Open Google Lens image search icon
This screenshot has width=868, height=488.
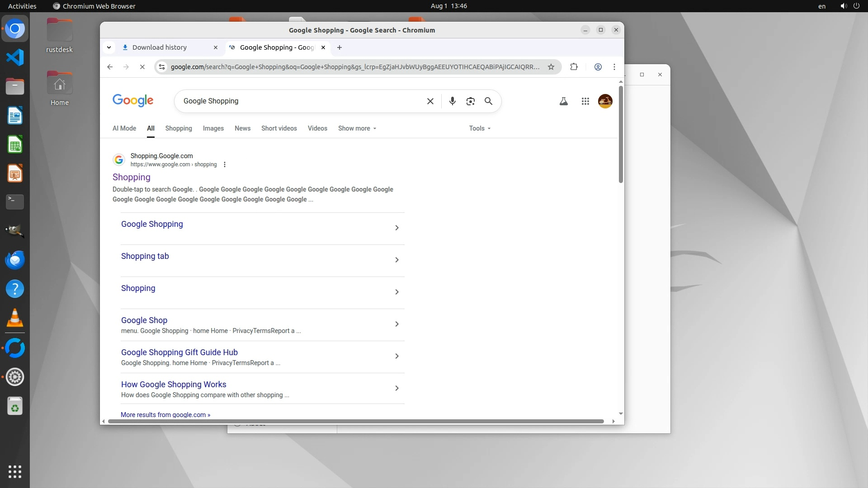click(x=470, y=101)
